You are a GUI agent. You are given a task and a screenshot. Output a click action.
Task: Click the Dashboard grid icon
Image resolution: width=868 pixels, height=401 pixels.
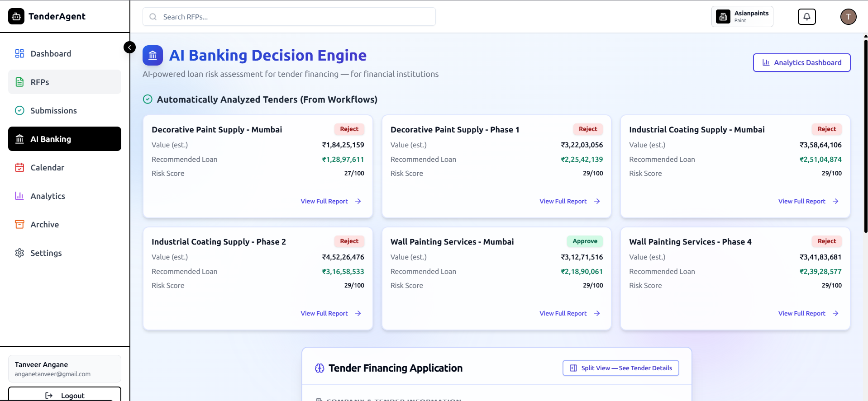click(19, 54)
